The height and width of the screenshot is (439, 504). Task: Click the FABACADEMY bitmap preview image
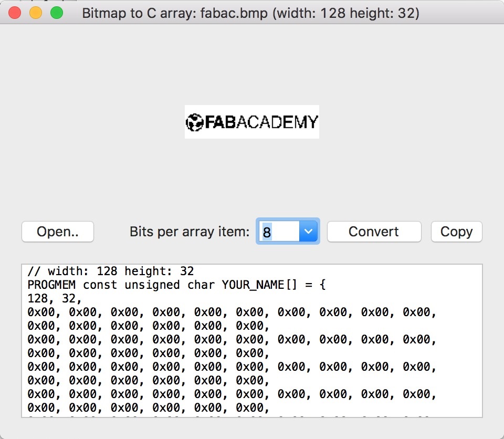click(x=251, y=122)
